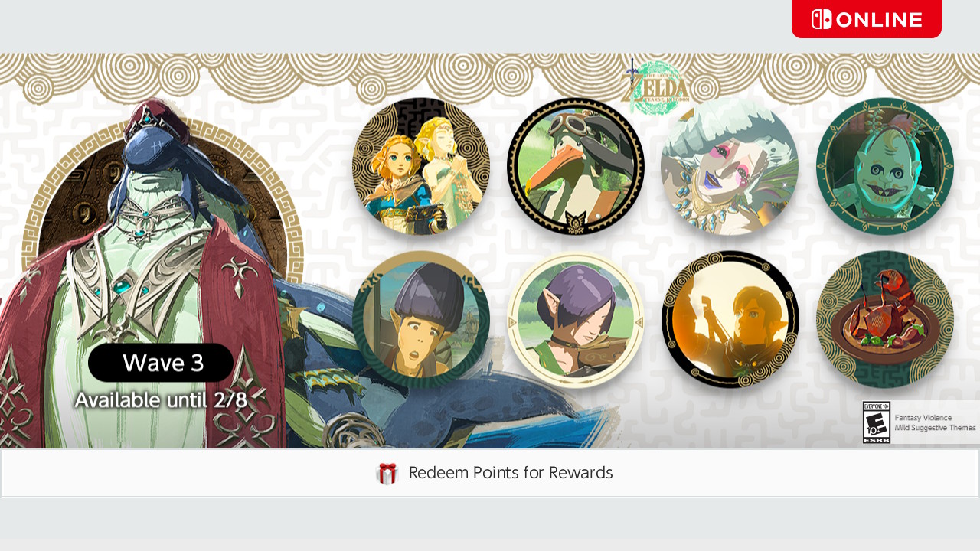The image size is (980, 551).
Task: Pick the Great Fairy face icon
Action: [730, 166]
